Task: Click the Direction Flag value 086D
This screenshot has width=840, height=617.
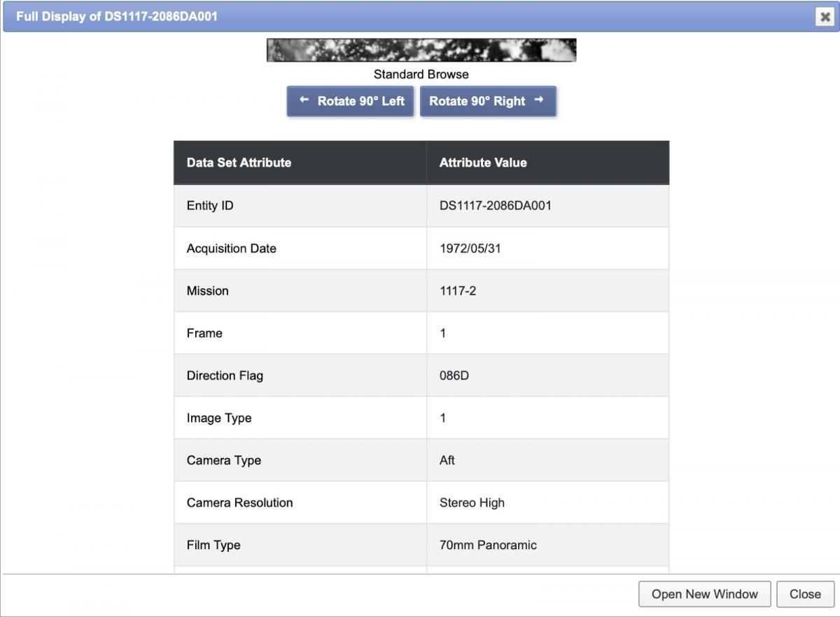Action: click(x=454, y=375)
